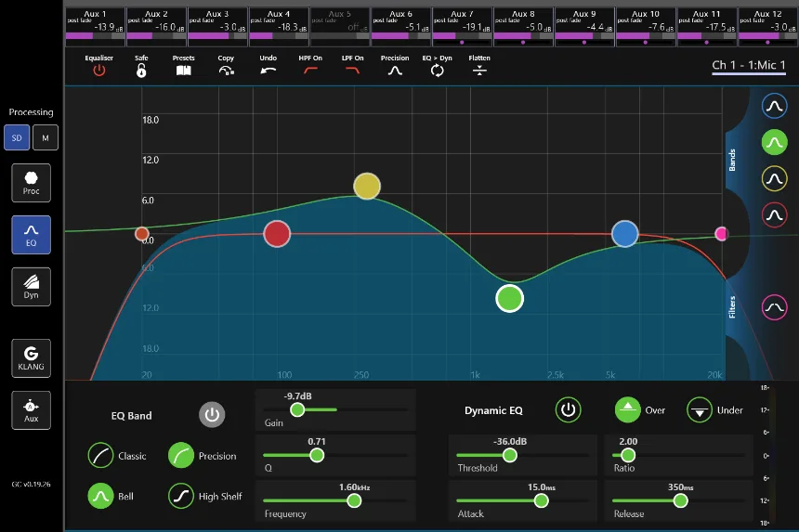Viewport: 799px width, 532px height.
Task: Select the pink filter icon in Filters
Action: coord(774,307)
